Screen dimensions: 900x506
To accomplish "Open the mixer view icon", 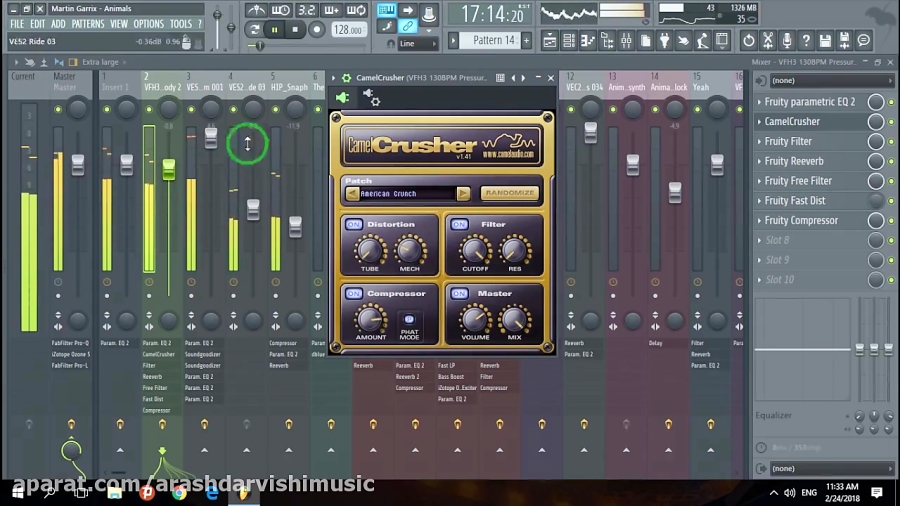I will pos(626,41).
